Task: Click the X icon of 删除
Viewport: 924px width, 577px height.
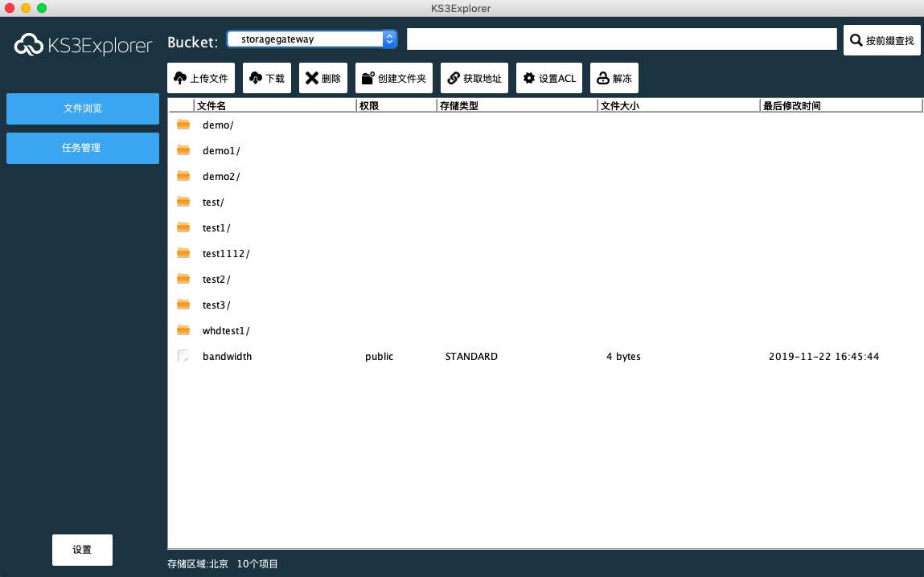Action: (312, 78)
